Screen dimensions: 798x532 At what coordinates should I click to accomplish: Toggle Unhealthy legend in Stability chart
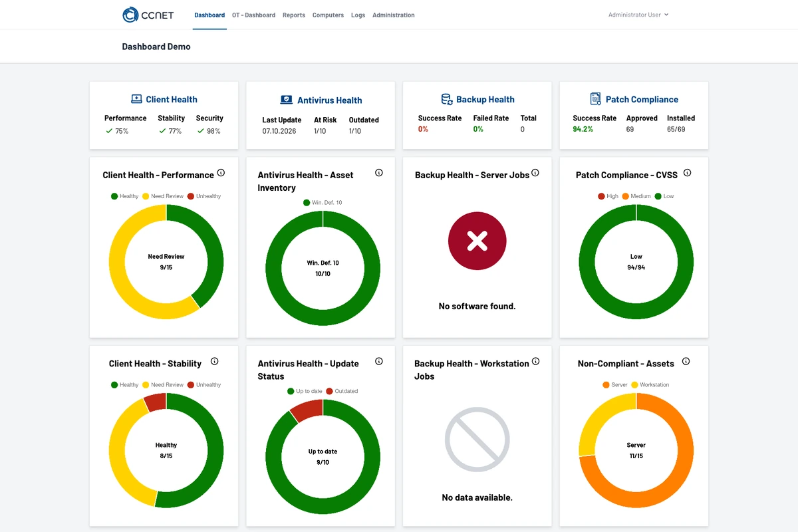[204, 385]
